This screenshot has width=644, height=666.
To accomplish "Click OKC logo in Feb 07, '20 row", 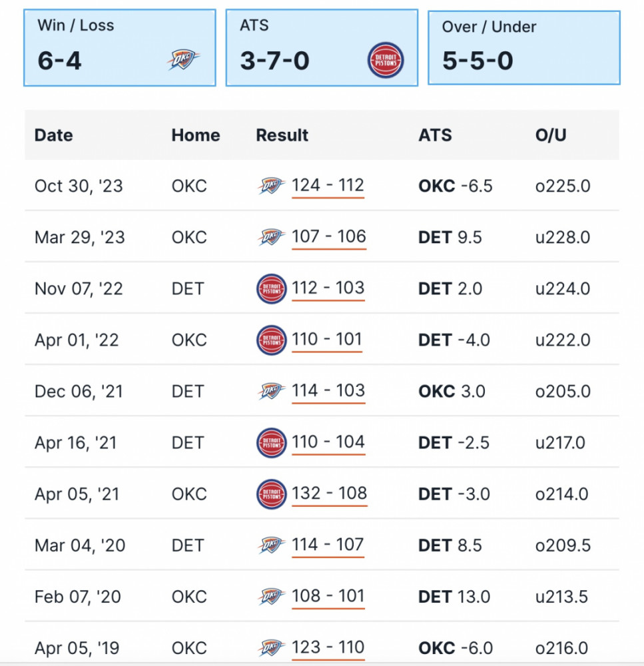I will click(270, 596).
